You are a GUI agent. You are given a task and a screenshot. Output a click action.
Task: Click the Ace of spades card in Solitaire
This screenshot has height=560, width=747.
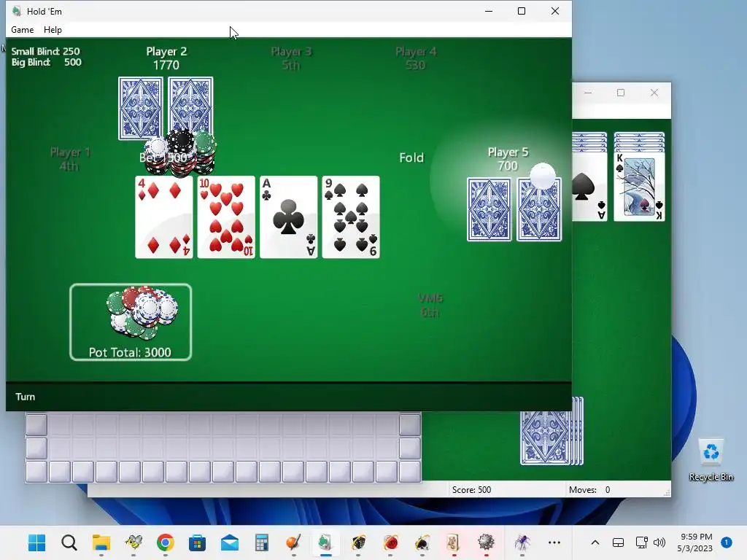pyautogui.click(x=589, y=186)
